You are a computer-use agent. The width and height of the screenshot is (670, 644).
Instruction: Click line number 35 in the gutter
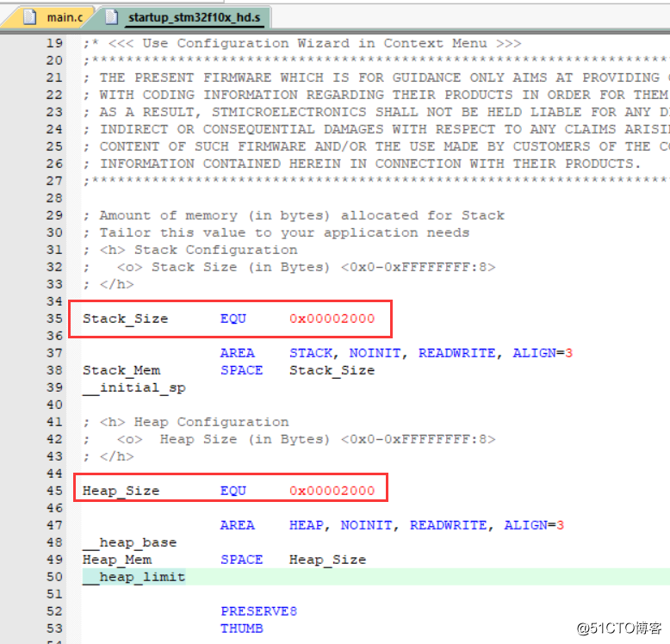click(55, 319)
